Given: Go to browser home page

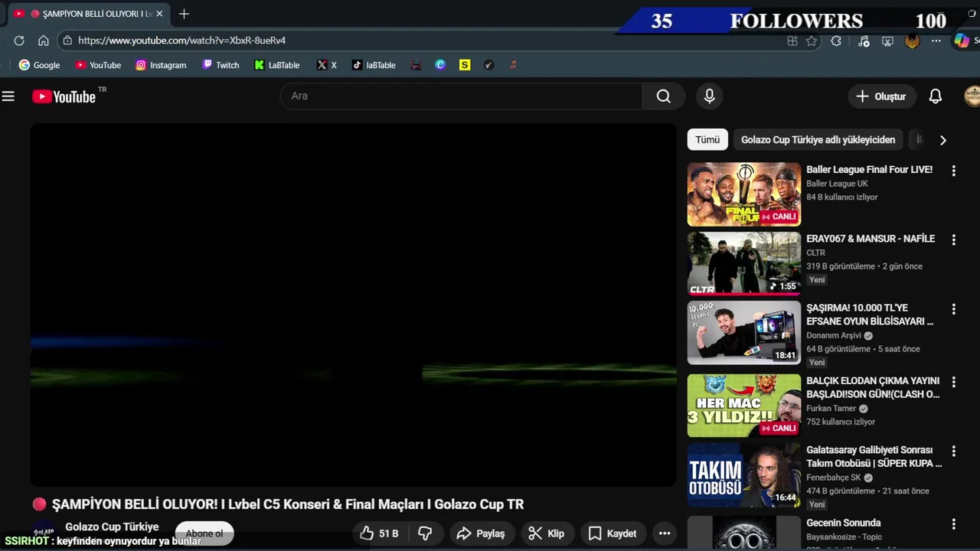Looking at the screenshot, I should click(x=44, y=41).
